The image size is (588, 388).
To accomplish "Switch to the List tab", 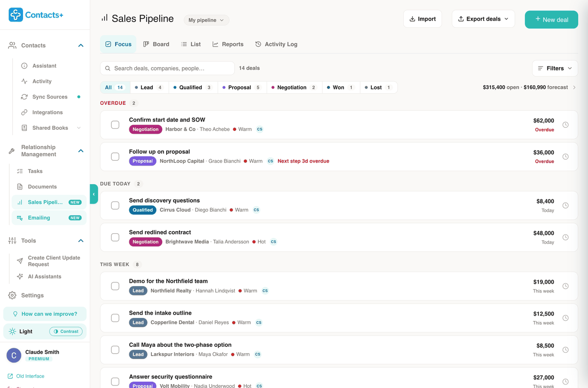I will 191,44.
